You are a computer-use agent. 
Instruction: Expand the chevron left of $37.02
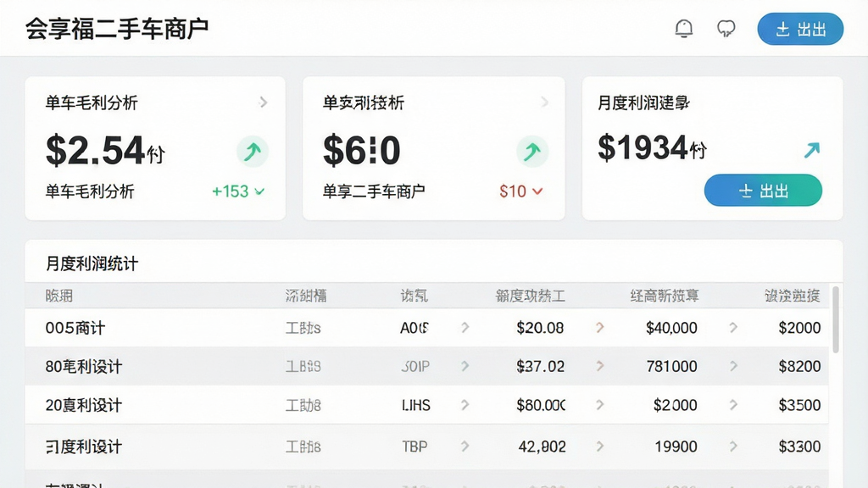(465, 366)
